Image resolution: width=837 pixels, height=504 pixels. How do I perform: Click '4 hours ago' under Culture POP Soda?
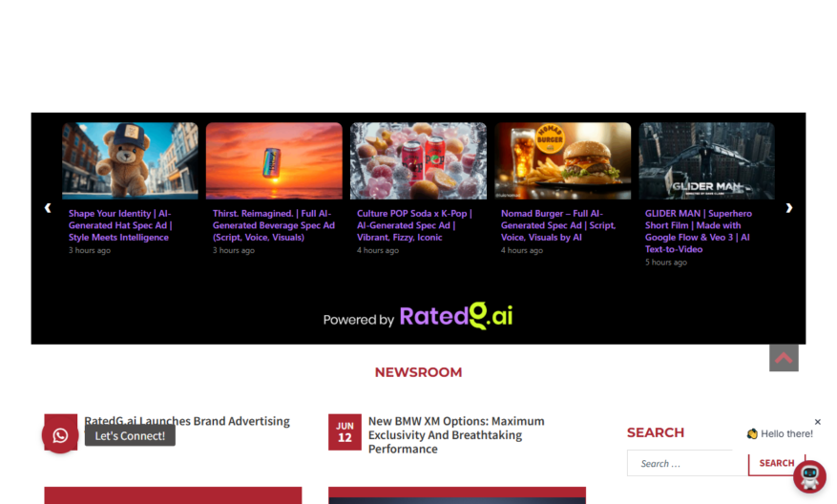pos(377,250)
